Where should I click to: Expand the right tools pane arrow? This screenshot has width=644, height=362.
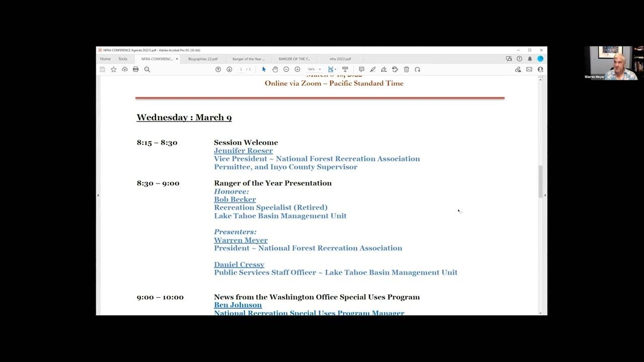point(545,195)
